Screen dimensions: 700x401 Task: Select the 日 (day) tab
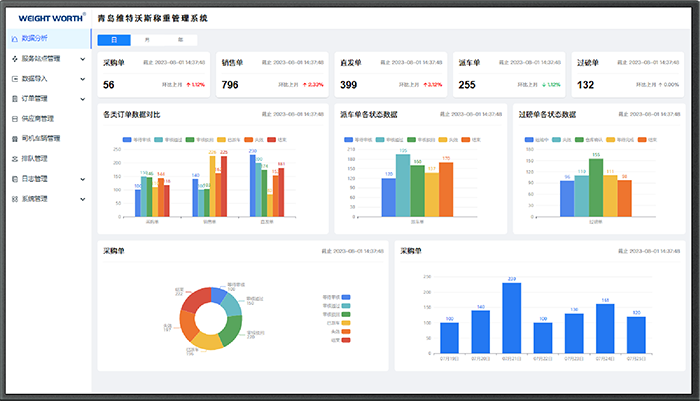pyautogui.click(x=114, y=39)
